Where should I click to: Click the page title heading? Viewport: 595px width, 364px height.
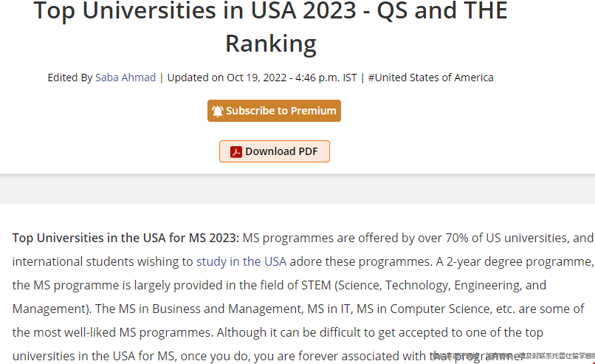(x=271, y=27)
